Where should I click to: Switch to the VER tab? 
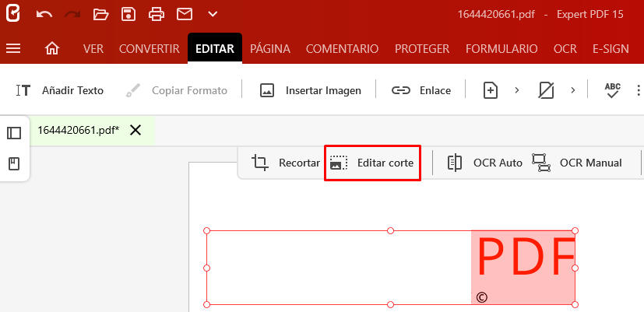tap(93, 49)
